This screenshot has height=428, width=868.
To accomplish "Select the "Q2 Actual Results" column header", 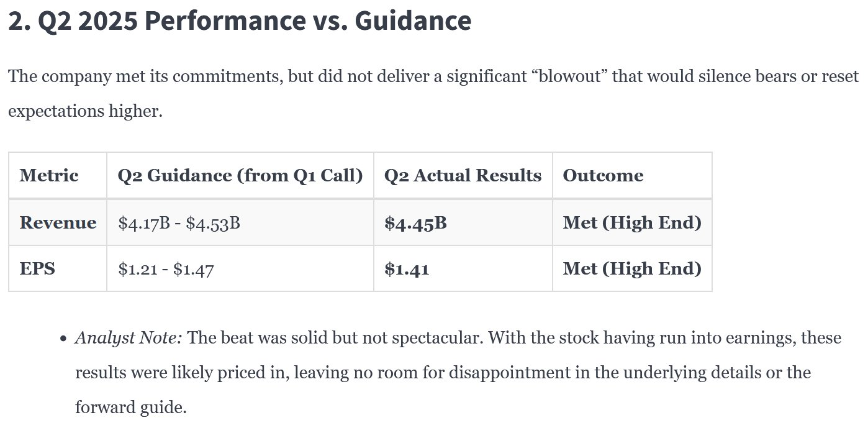I will point(463,176).
